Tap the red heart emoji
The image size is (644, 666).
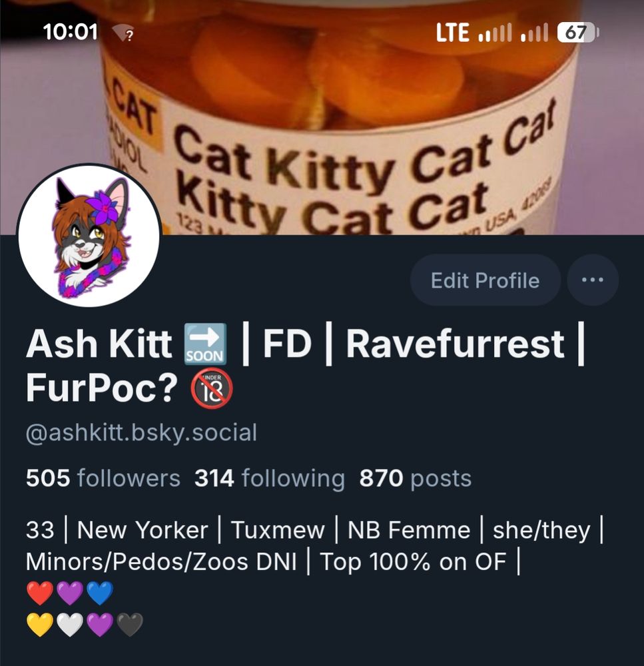coord(40,593)
